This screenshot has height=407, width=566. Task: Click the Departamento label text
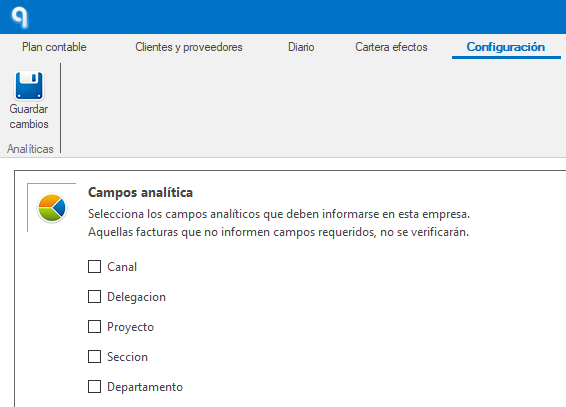coord(145,387)
